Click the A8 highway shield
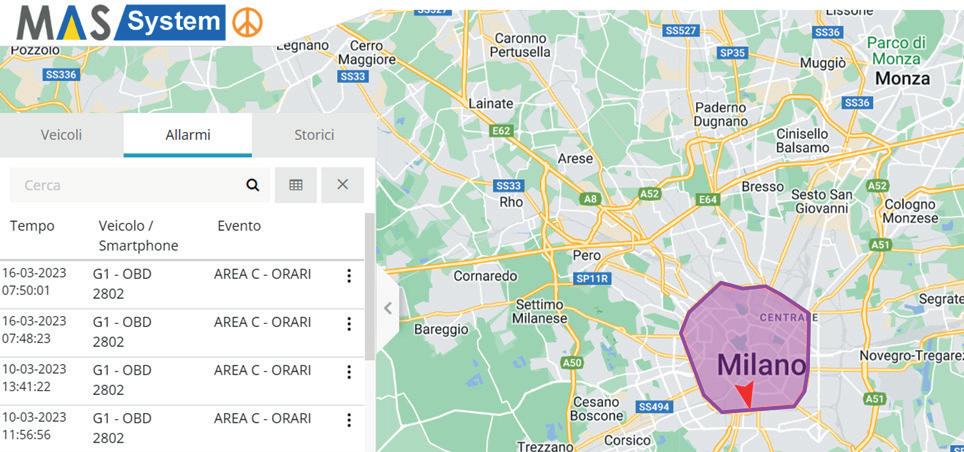Image resolution: width=964 pixels, height=452 pixels. coord(590,199)
